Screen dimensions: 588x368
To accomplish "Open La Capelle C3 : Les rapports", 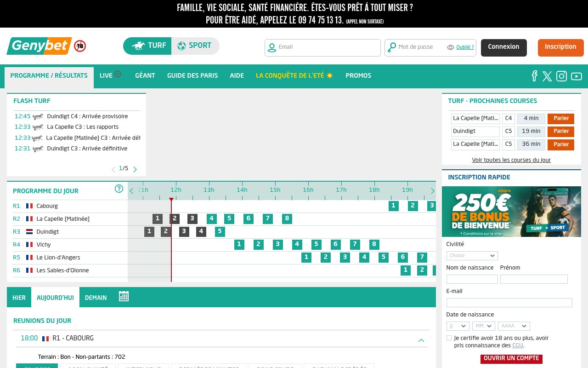I will click(83, 127).
